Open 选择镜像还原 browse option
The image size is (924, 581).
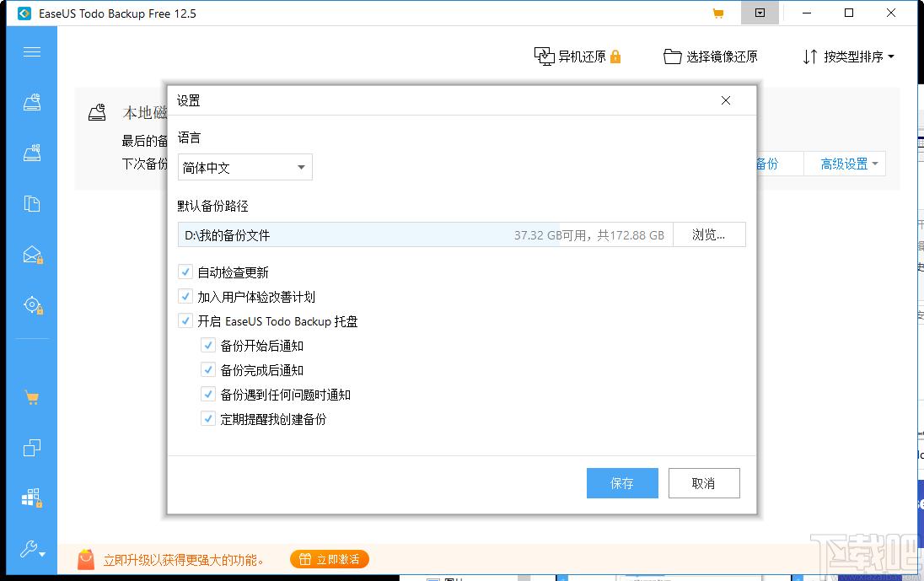[x=710, y=56]
